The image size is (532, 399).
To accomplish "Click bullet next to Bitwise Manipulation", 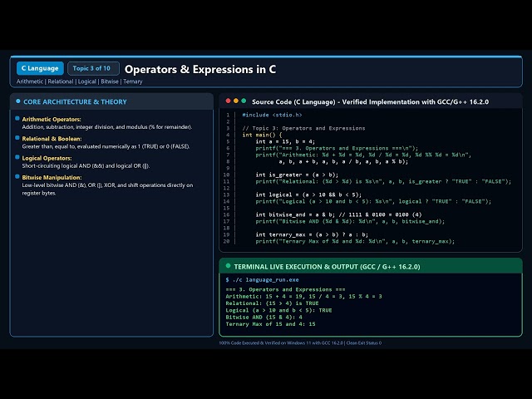I will [x=17, y=176].
